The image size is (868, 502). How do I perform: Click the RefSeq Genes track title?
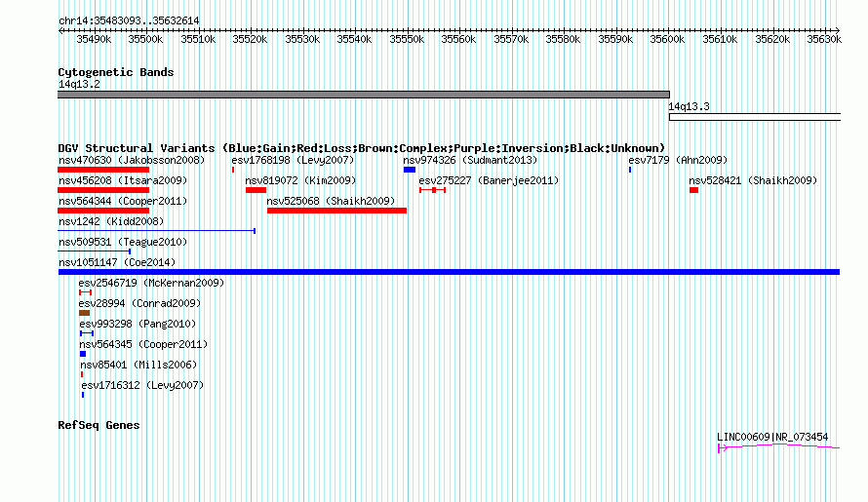tap(99, 425)
